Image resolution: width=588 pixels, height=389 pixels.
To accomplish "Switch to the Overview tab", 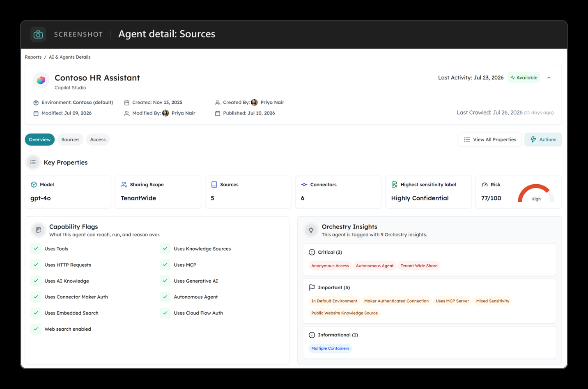I will pos(40,140).
